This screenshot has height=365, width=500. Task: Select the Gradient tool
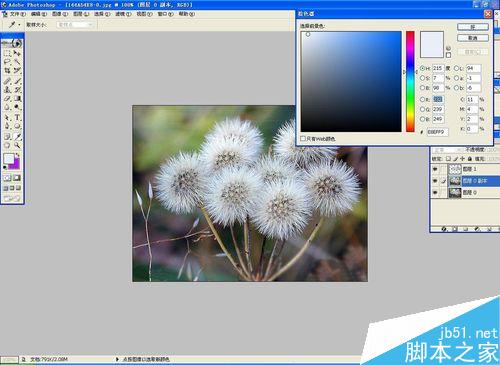[x=17, y=98]
